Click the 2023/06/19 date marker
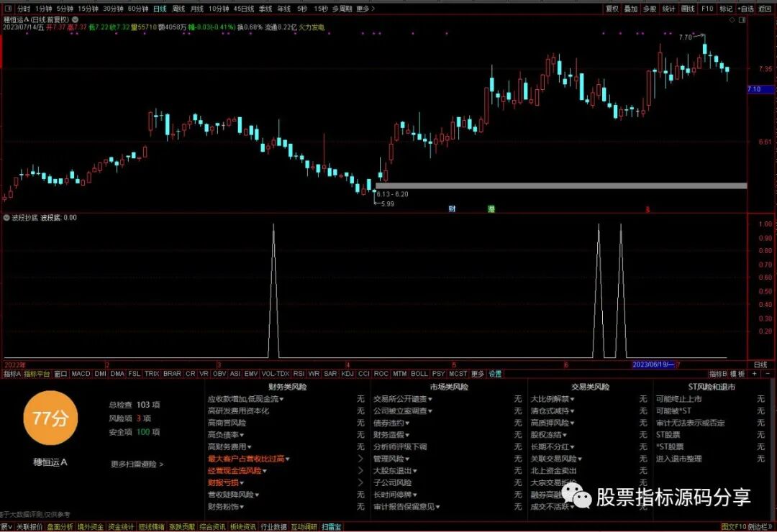 click(653, 364)
